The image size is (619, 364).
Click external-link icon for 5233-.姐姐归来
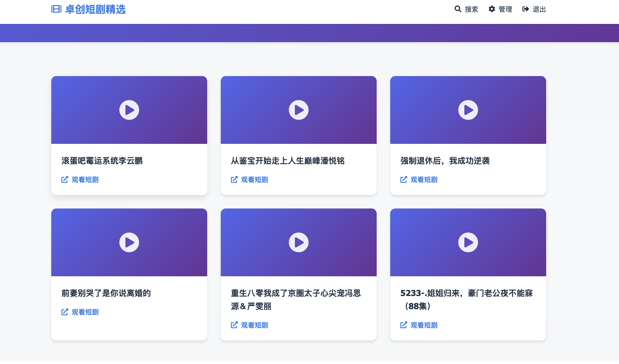pos(404,325)
